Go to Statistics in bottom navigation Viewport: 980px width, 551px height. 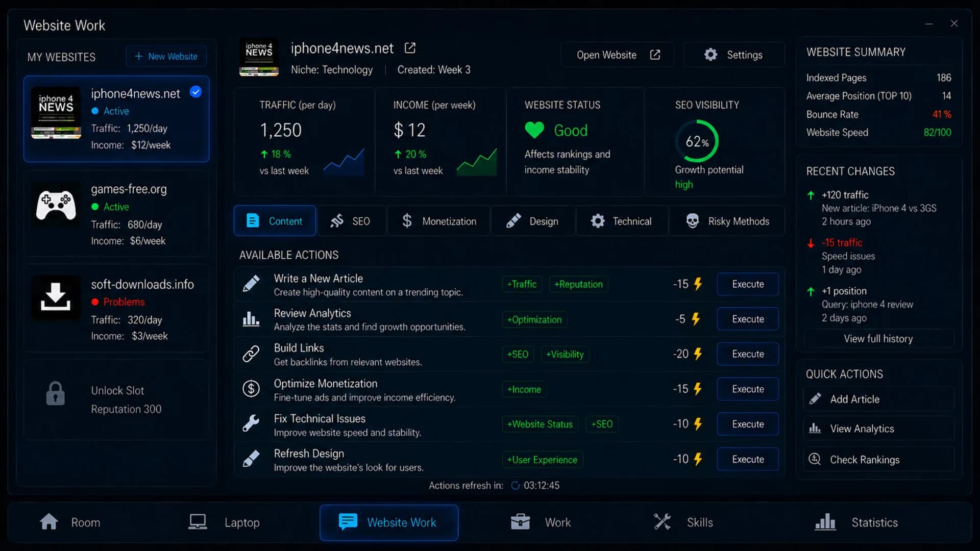coord(856,522)
